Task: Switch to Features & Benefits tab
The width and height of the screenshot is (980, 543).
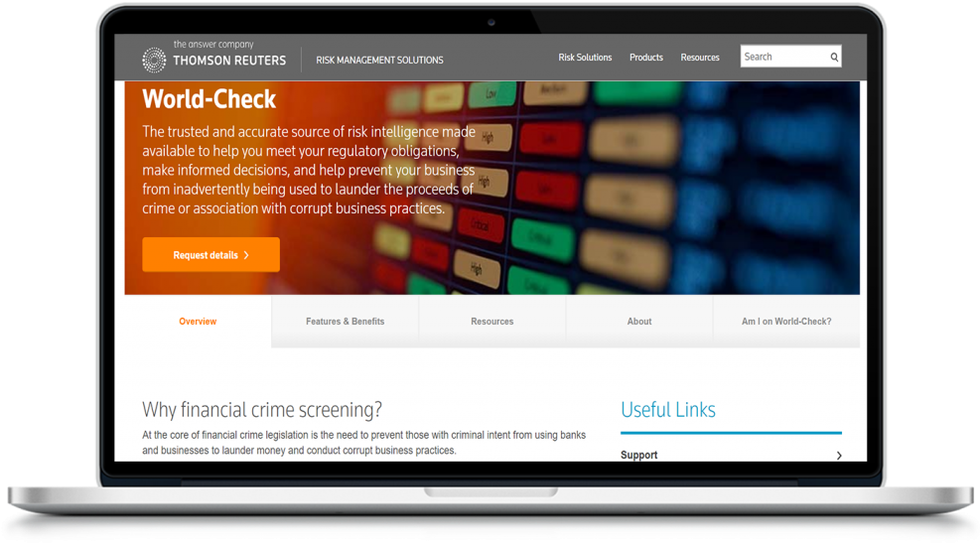Action: (345, 322)
